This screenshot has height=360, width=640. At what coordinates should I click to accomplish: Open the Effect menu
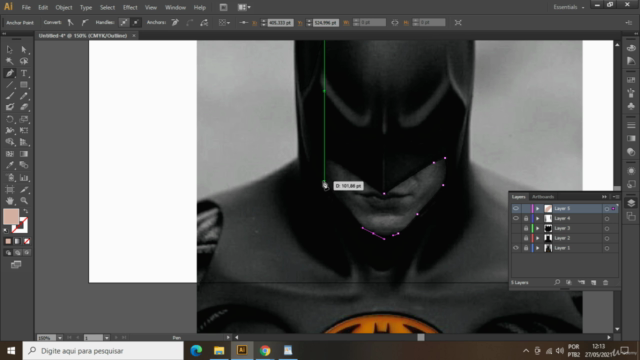[130, 7]
